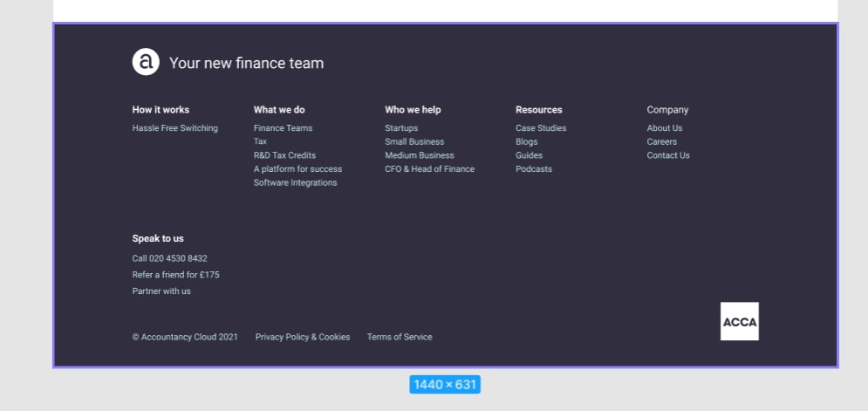The width and height of the screenshot is (868, 411).
Task: Open the Blogs link
Action: coord(526,141)
